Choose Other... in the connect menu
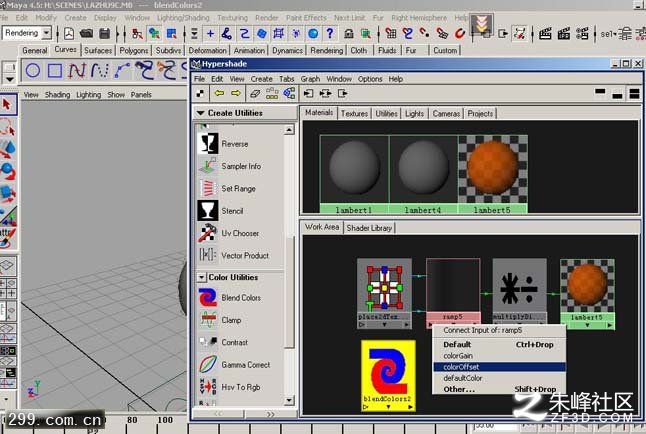The width and height of the screenshot is (646, 434). tap(500, 389)
